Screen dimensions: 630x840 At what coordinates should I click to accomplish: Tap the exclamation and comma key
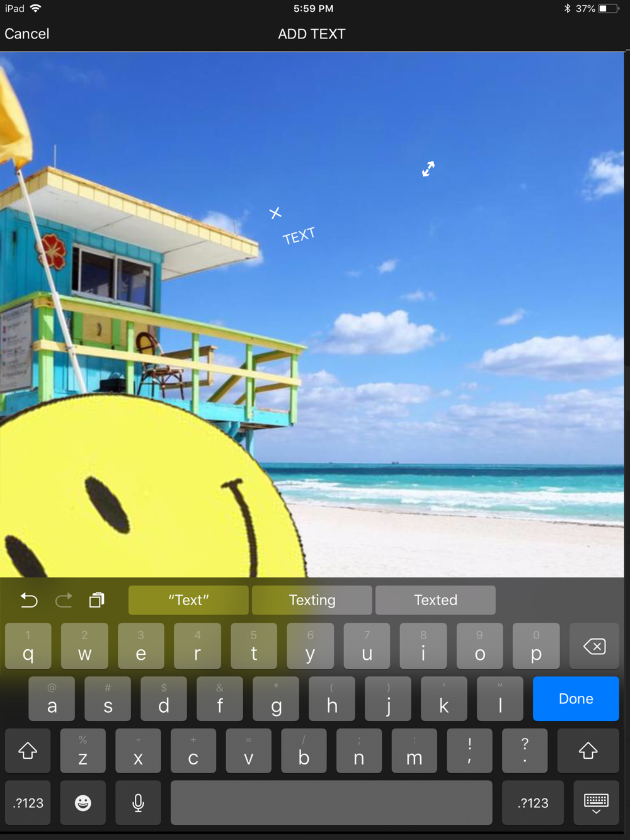point(469,751)
